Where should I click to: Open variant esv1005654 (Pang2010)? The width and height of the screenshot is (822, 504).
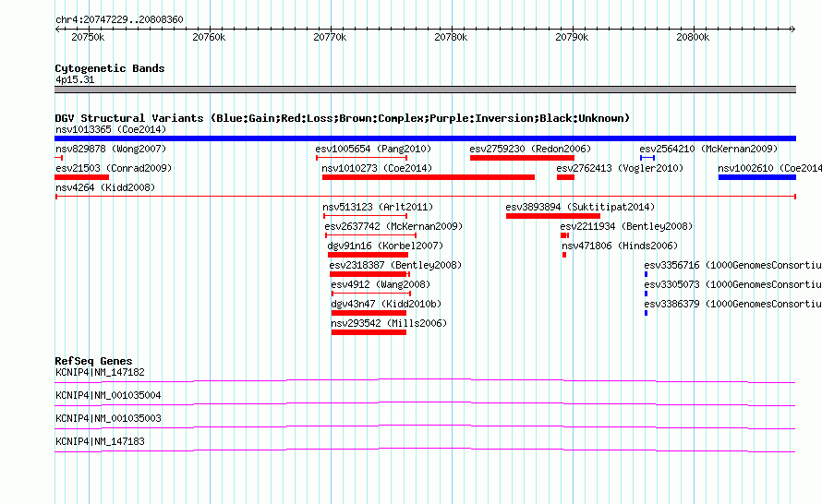[373, 149]
